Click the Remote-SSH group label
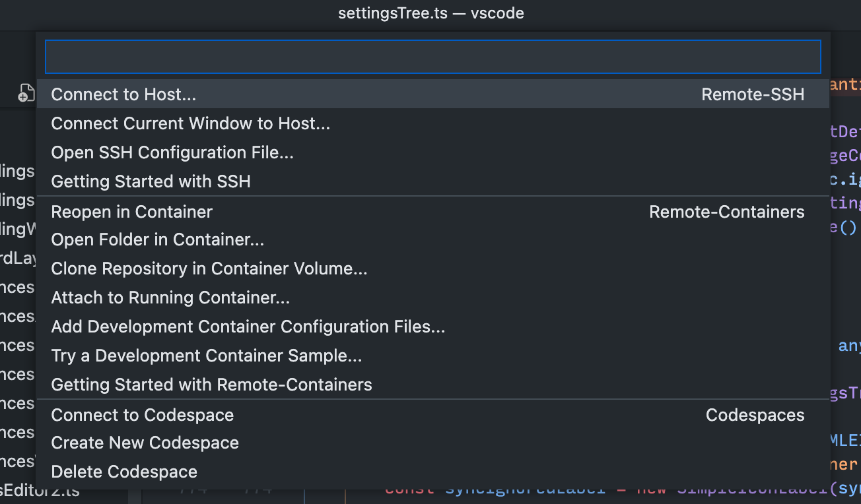Image resolution: width=861 pixels, height=504 pixels. pos(753,94)
